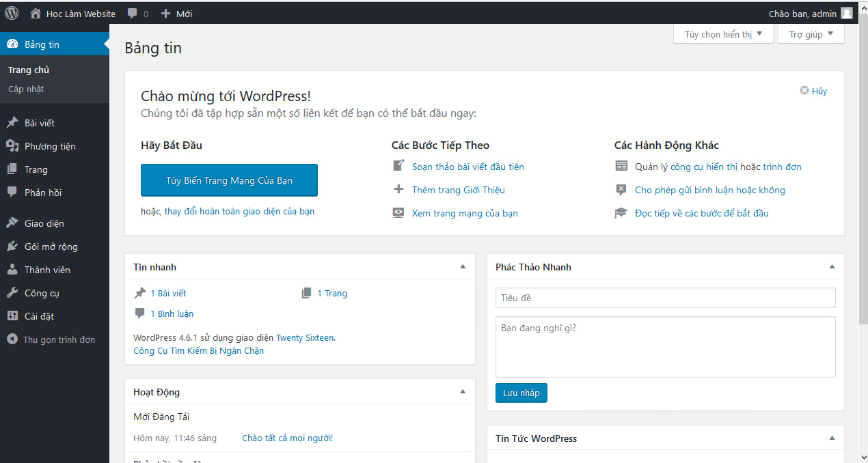Open the Cài đặt settings menu
This screenshot has width=868, height=463.
[39, 316]
